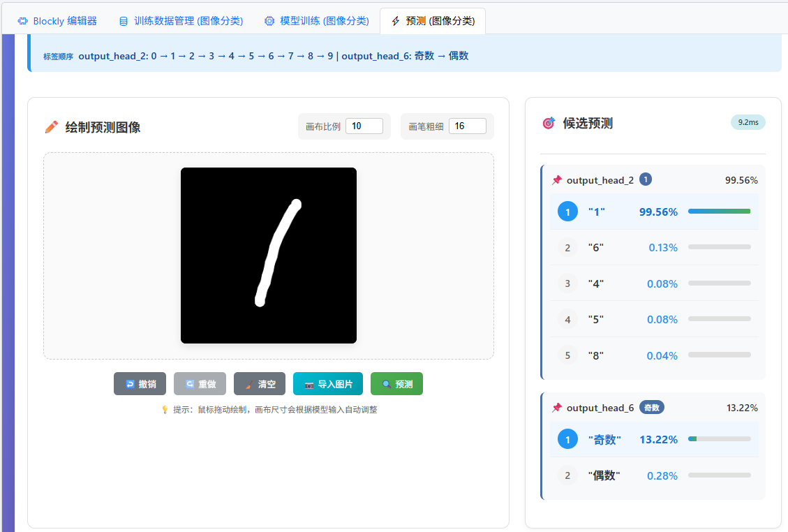Clear the canvas with 清空
The height and width of the screenshot is (532, 788).
[260, 384]
